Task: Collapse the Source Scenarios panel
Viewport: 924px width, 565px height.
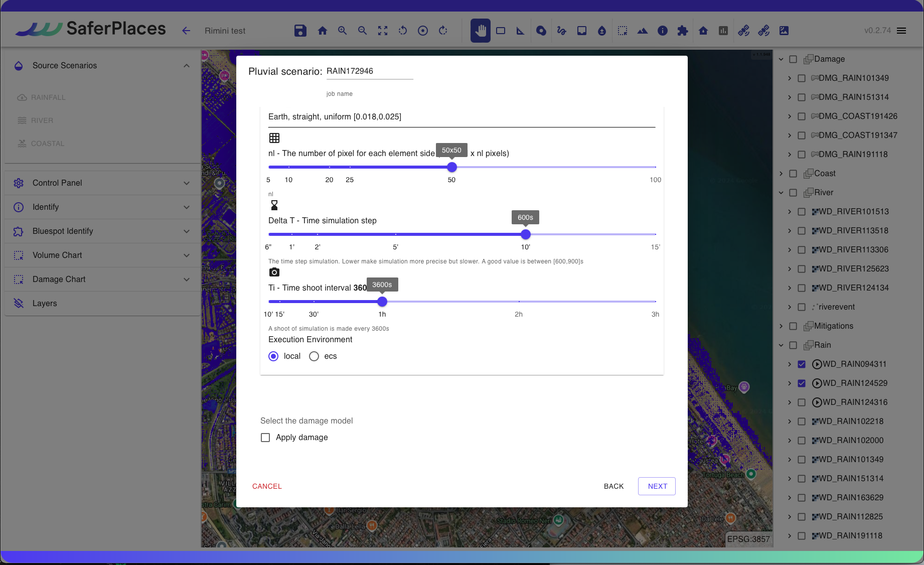Action: pyautogui.click(x=187, y=66)
